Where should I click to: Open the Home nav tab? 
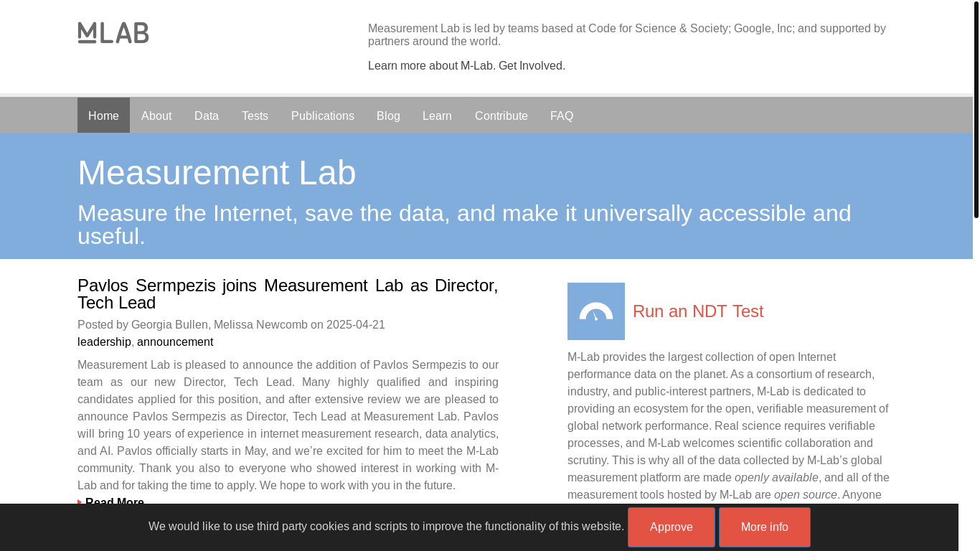(x=103, y=116)
